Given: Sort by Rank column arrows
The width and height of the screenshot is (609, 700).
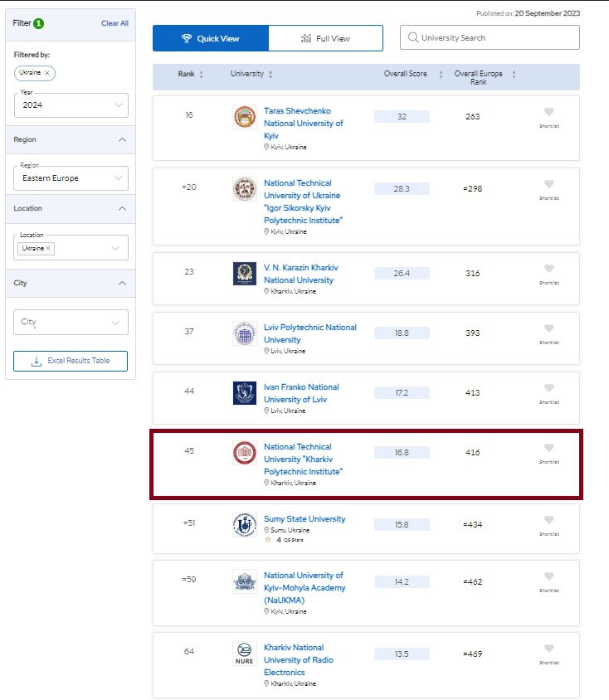Looking at the screenshot, I should tap(201, 75).
